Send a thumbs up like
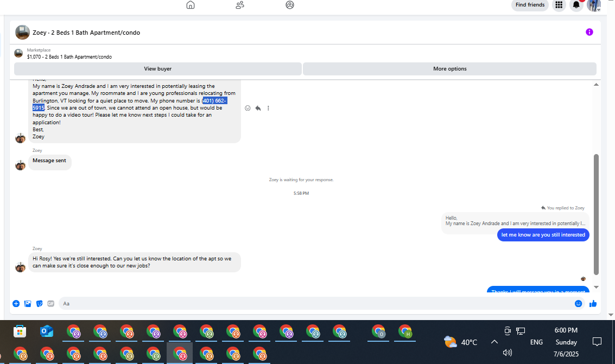The image size is (615, 364). [x=593, y=304]
